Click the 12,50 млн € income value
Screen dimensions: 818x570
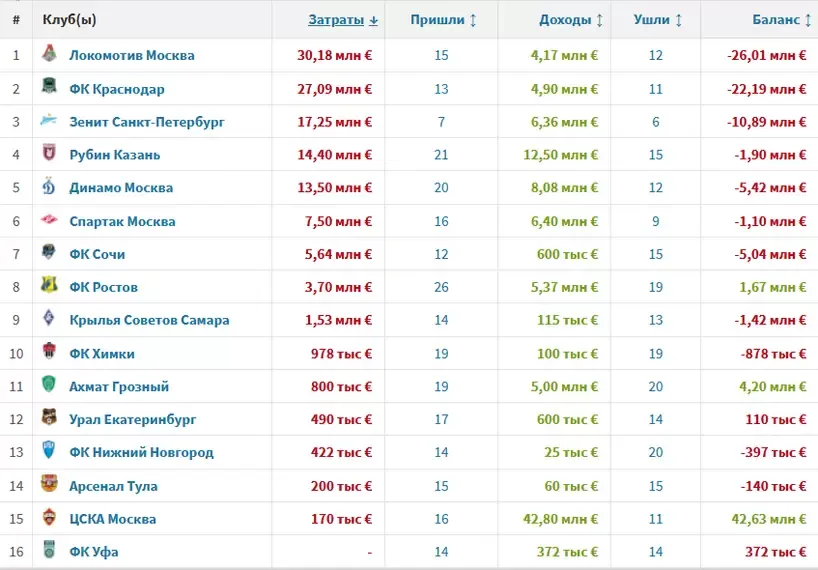pos(561,155)
